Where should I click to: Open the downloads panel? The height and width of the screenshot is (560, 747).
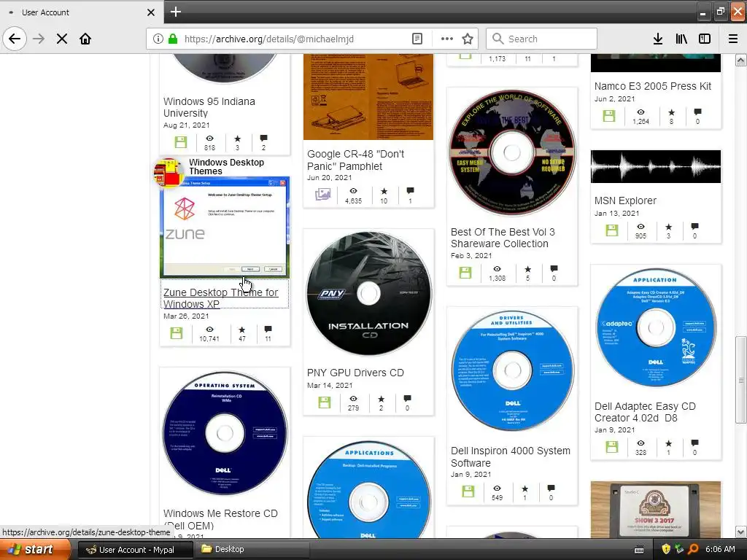pos(658,39)
